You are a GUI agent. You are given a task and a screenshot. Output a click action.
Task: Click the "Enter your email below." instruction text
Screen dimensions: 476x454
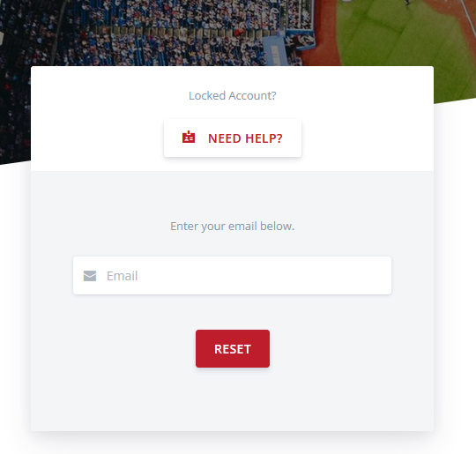[233, 227]
